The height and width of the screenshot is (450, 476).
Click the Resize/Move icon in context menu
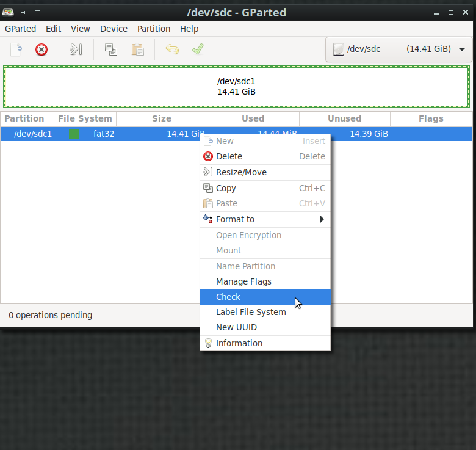click(208, 172)
